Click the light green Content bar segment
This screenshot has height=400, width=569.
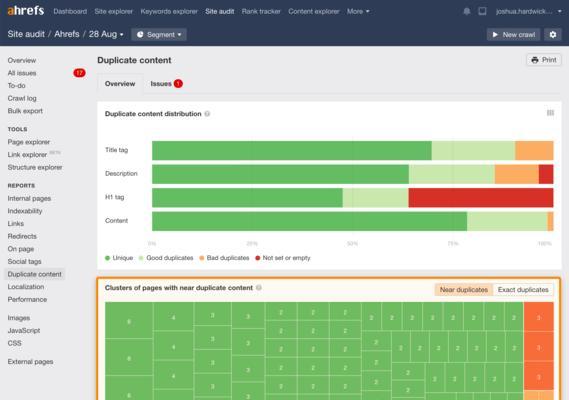tap(507, 221)
